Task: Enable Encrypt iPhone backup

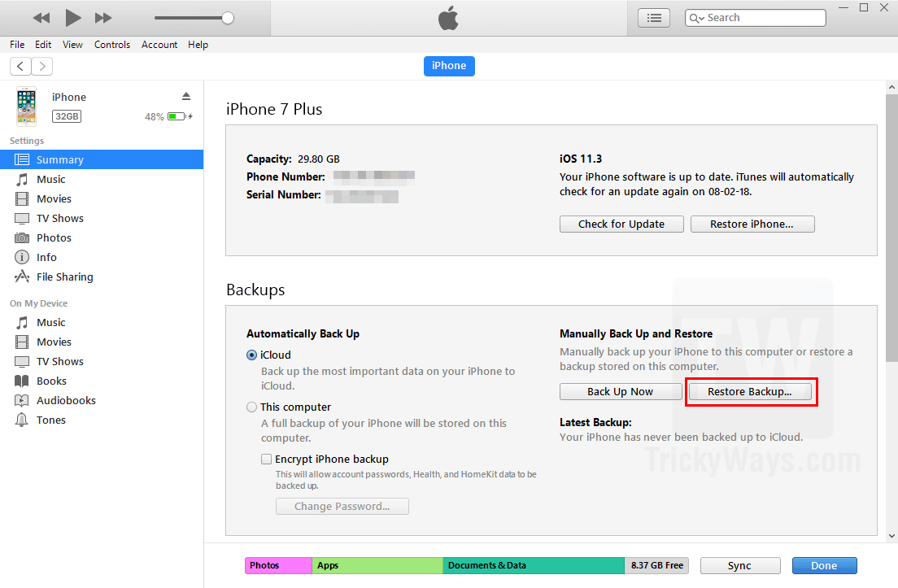Action: [x=266, y=459]
